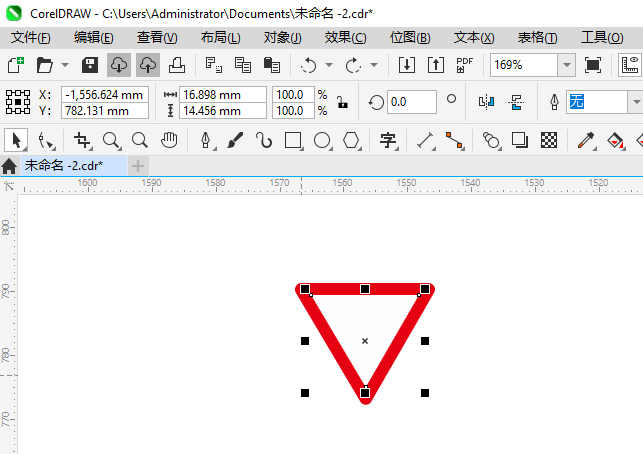This screenshot has width=643, height=454.
Task: Open the 查看(V) menu
Action: pyautogui.click(x=157, y=38)
